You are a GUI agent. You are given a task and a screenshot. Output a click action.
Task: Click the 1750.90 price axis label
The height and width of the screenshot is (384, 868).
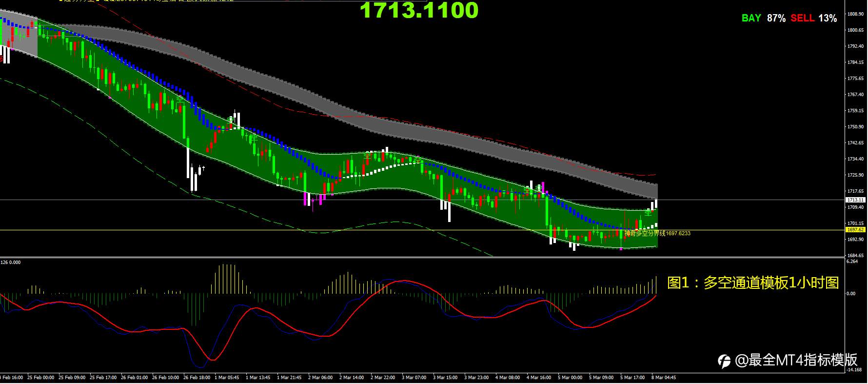tap(856, 127)
